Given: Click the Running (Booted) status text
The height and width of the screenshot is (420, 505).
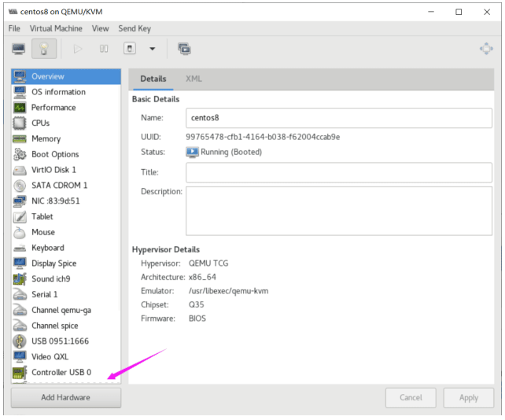Looking at the screenshot, I should click(x=231, y=152).
